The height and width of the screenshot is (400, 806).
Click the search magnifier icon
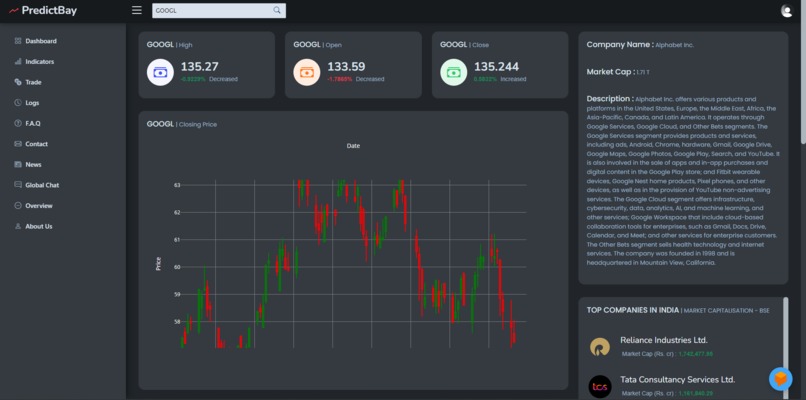click(277, 10)
